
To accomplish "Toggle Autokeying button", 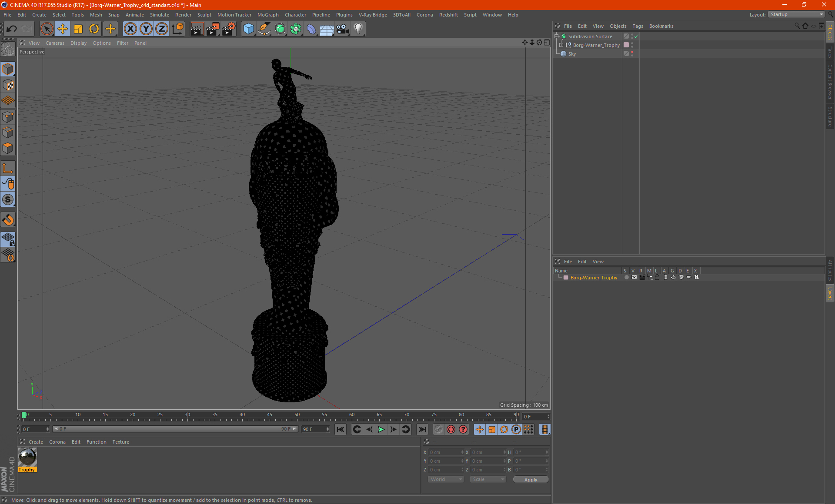I will 451,429.
